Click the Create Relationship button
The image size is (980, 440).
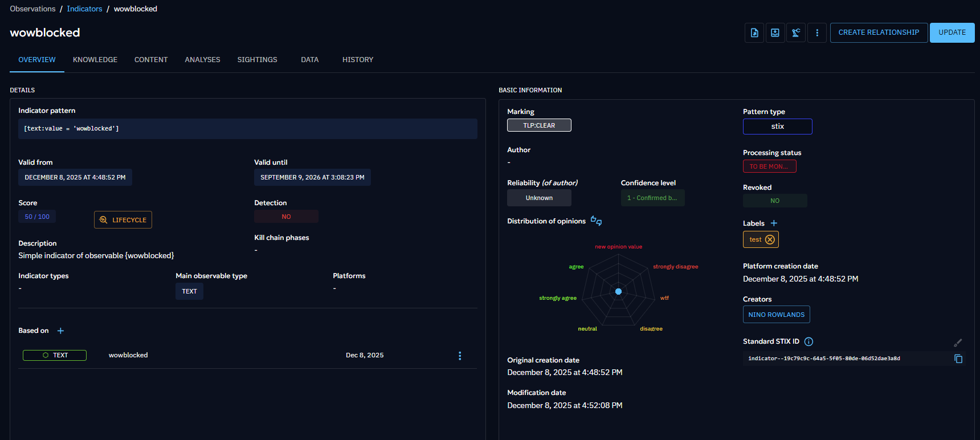(878, 32)
